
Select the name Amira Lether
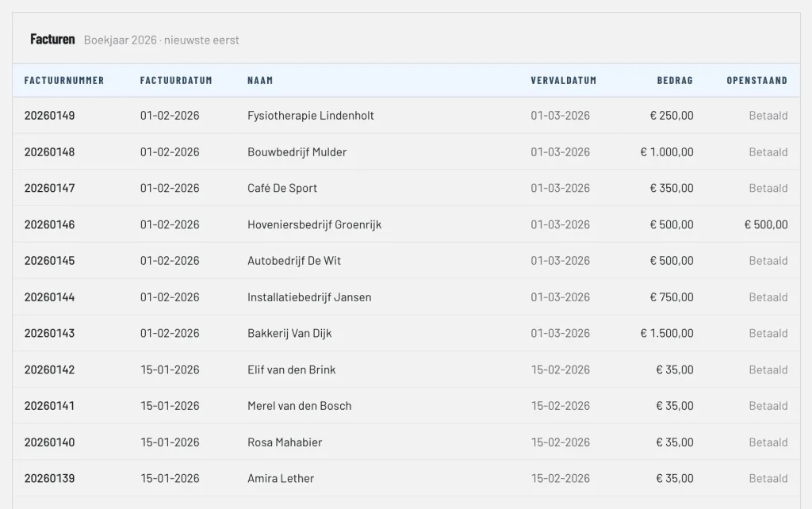coord(281,478)
